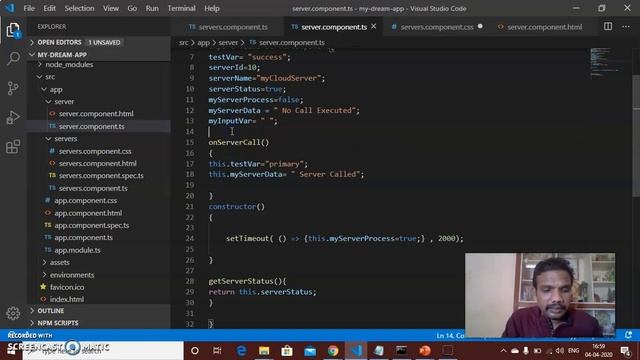Open the Manage gear settings icon

tap(13, 313)
